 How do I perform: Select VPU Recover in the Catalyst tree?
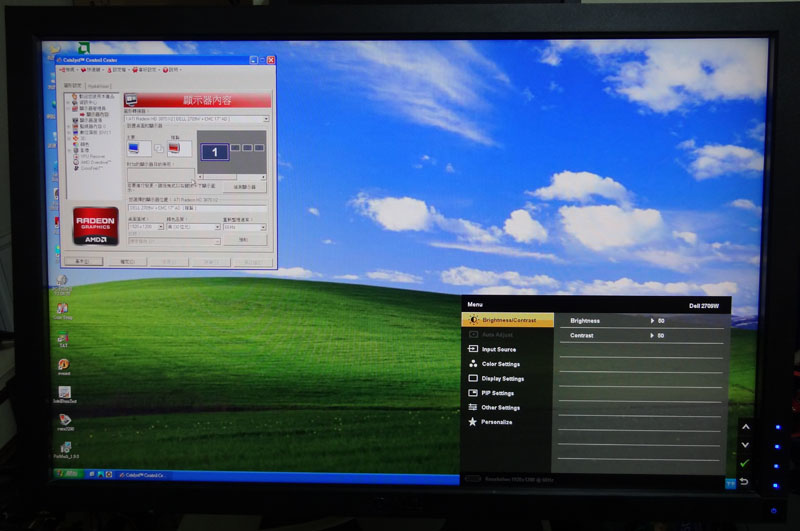(89, 157)
